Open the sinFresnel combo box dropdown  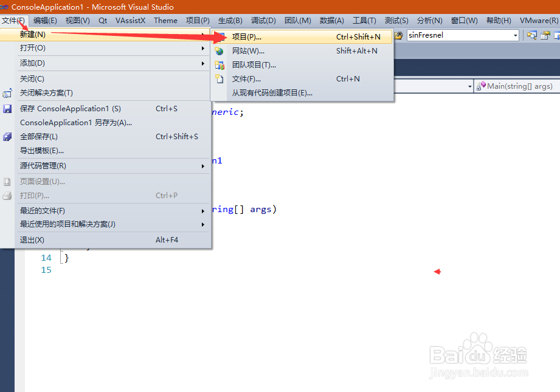coord(516,35)
